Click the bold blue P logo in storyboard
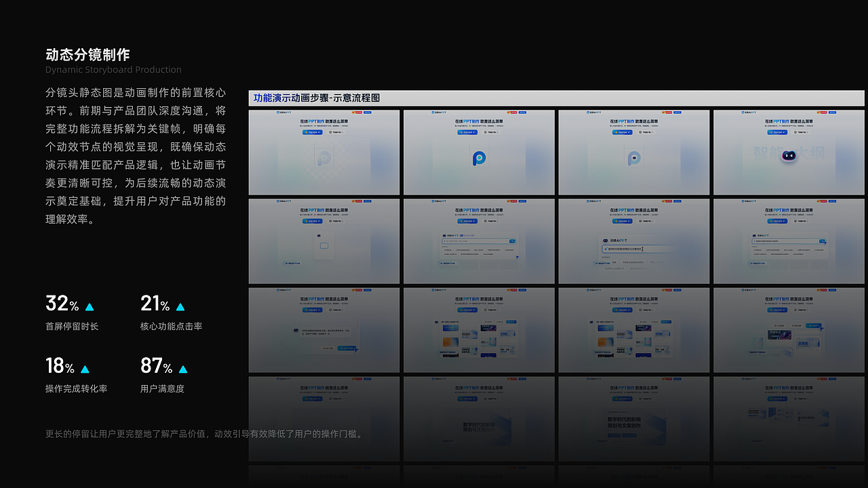 tap(479, 159)
